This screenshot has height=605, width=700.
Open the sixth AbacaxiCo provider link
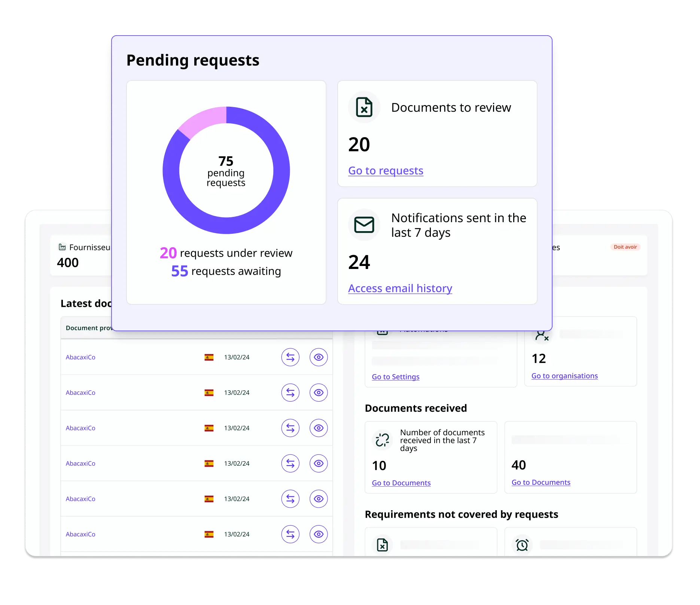80,534
